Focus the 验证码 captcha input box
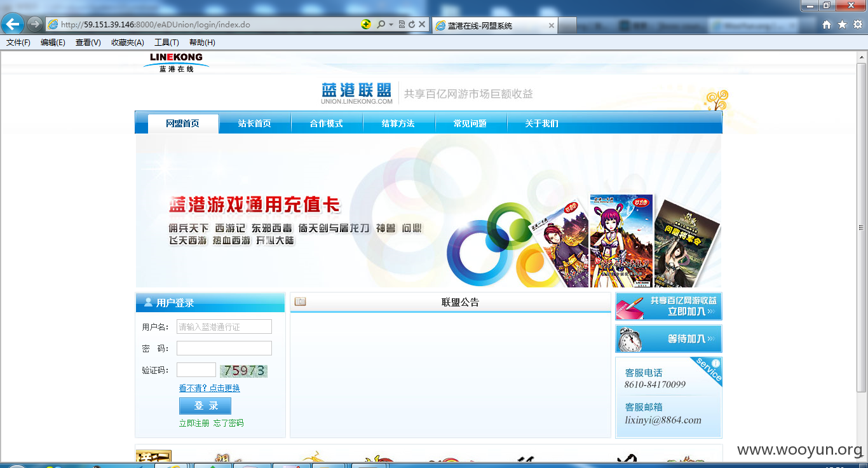Viewport: 868px width, 468px height. pos(196,370)
